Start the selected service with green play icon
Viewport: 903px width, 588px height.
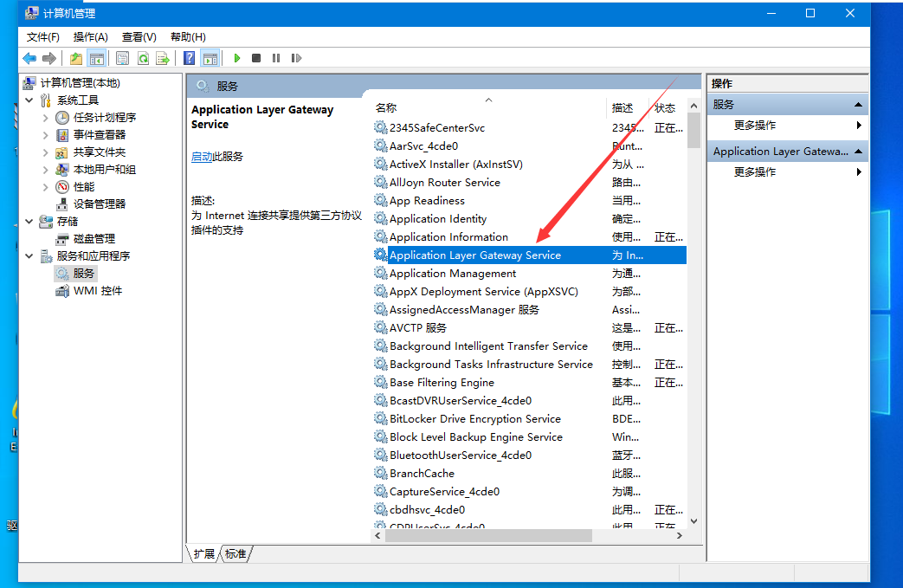point(237,58)
